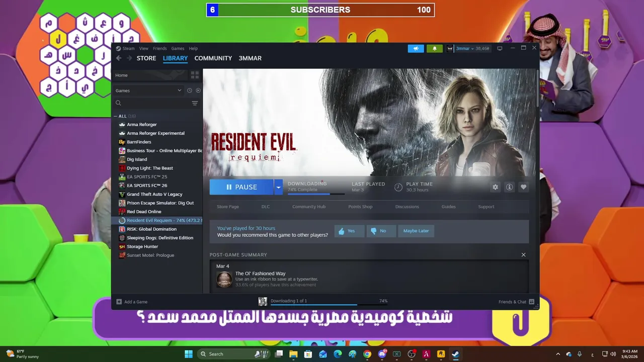Viewport: 644px width, 362px height.
Task: Open the Store Page link
Action: [x=228, y=207]
